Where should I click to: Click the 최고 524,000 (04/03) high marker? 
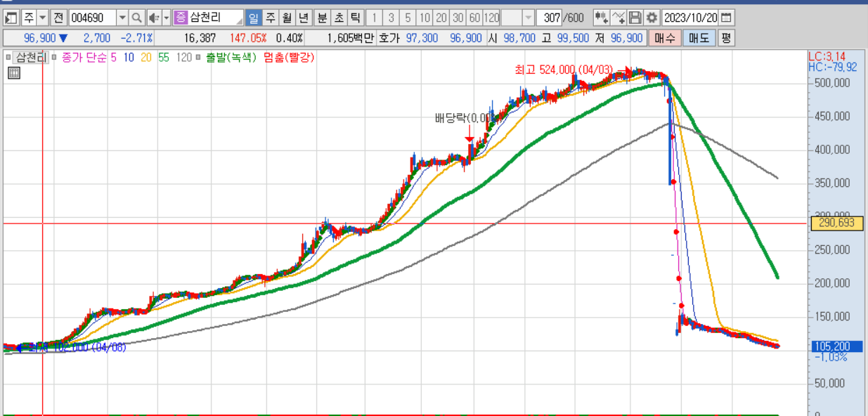point(564,70)
